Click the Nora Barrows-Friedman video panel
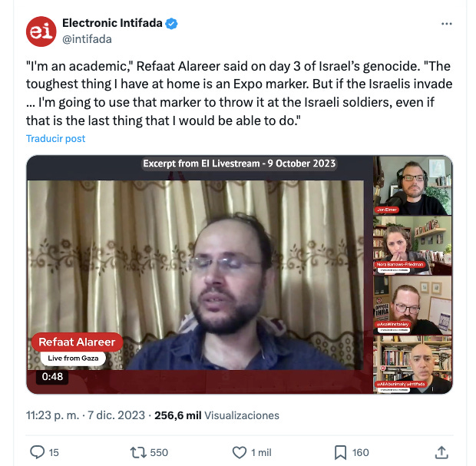476x466 pixels. point(412,246)
